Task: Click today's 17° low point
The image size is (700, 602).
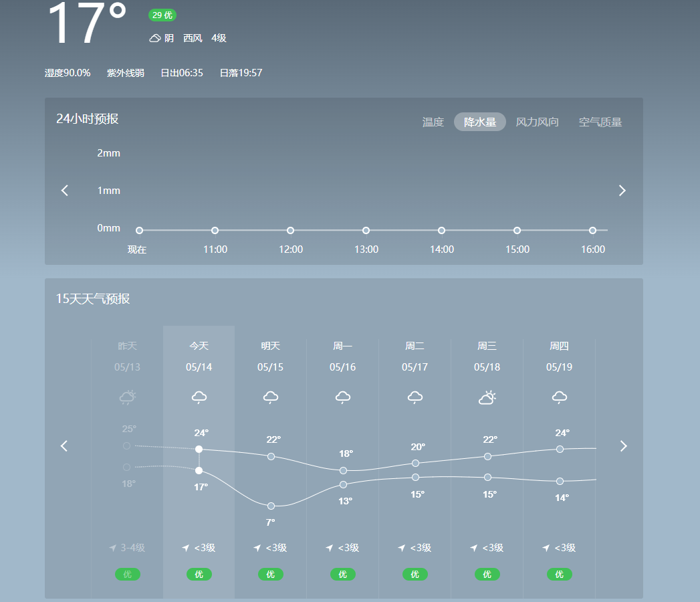Action: (199, 471)
